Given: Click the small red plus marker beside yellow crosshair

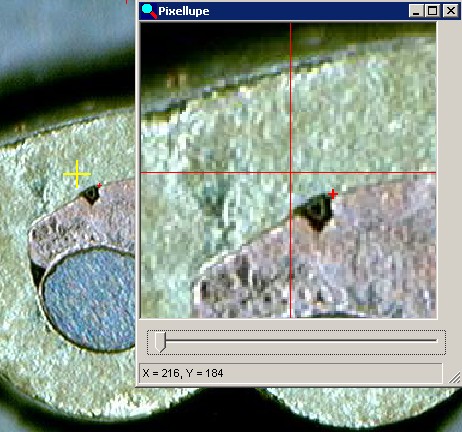Looking at the screenshot, I should (x=99, y=185).
